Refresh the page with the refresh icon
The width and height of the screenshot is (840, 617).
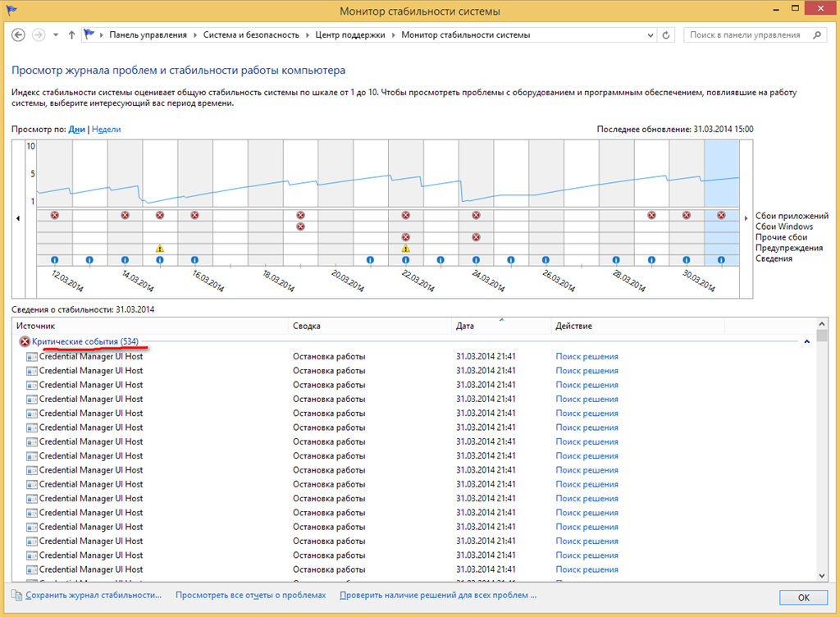tap(666, 34)
